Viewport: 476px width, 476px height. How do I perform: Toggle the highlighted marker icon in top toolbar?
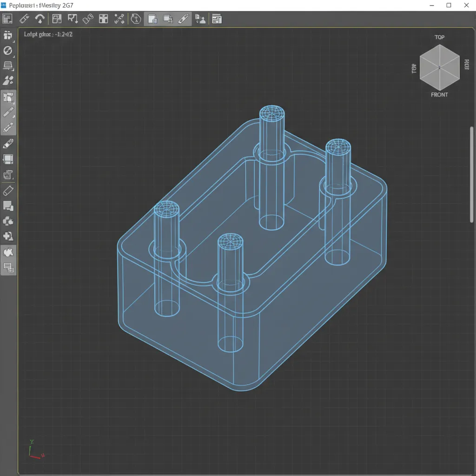[184, 19]
